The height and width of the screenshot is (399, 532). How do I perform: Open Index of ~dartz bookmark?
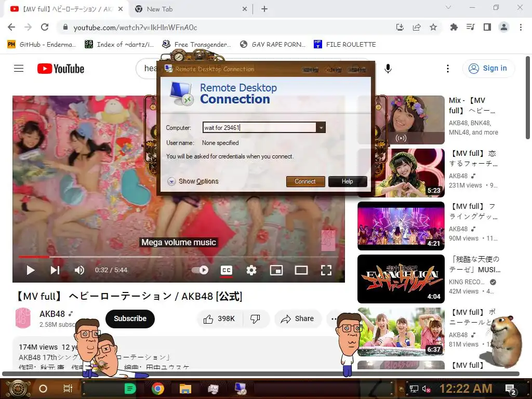coord(120,45)
